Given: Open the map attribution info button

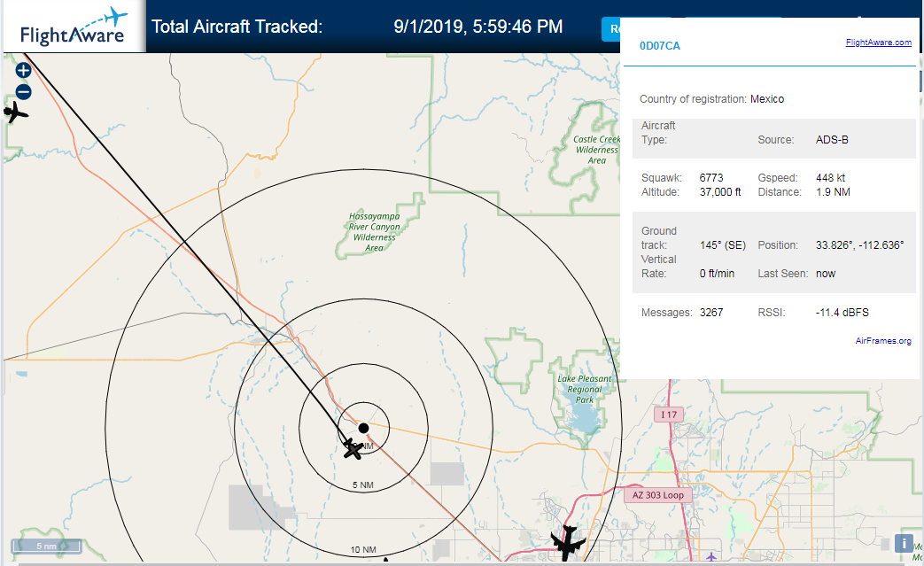Looking at the screenshot, I should [x=904, y=543].
